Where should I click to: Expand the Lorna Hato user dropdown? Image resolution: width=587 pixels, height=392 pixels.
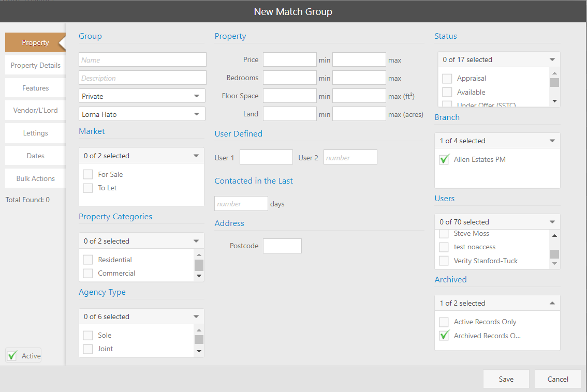(x=142, y=114)
